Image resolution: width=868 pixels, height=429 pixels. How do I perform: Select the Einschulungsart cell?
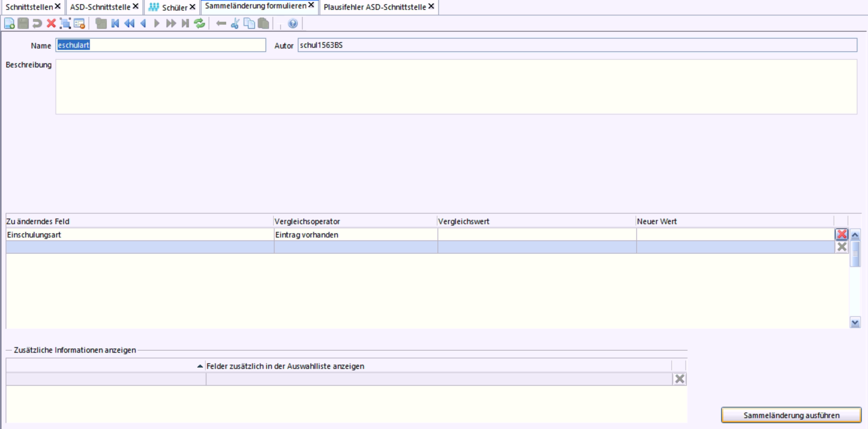[x=140, y=235]
